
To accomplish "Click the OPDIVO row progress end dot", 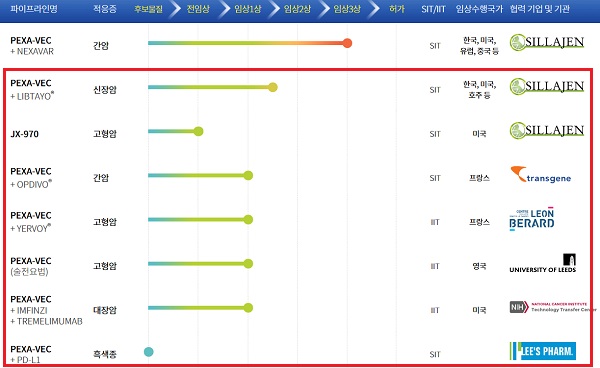I will pyautogui.click(x=248, y=175).
